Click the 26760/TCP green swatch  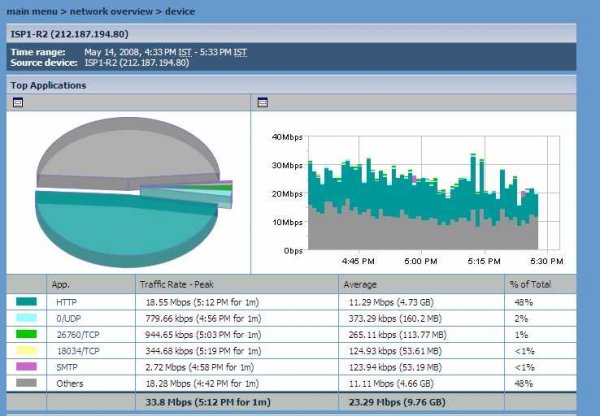pos(26,334)
